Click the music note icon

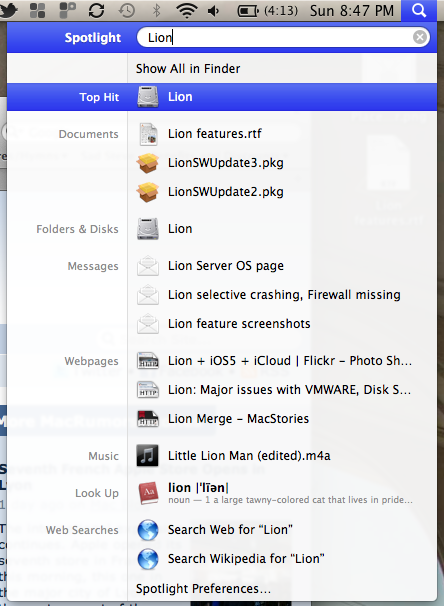147,456
